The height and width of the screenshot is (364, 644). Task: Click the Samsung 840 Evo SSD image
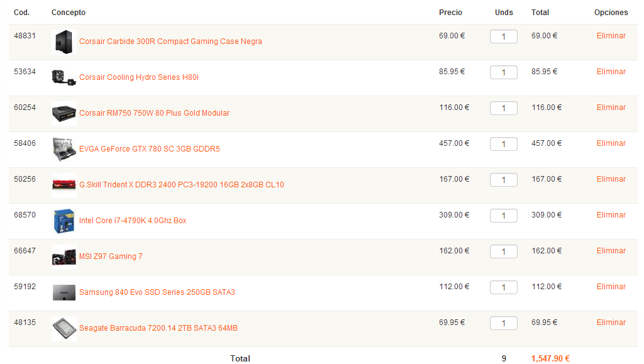coord(64,293)
